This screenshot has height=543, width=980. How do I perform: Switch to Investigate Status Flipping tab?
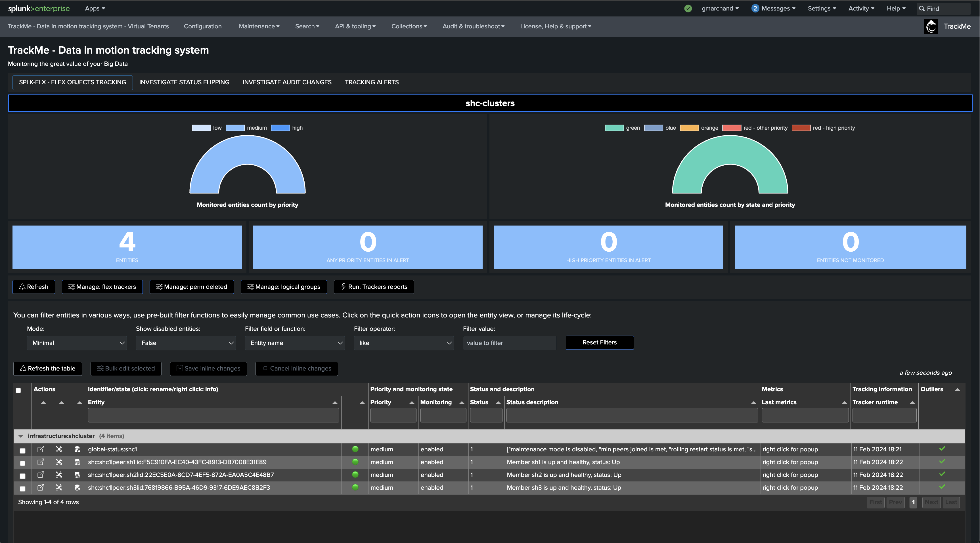[184, 82]
